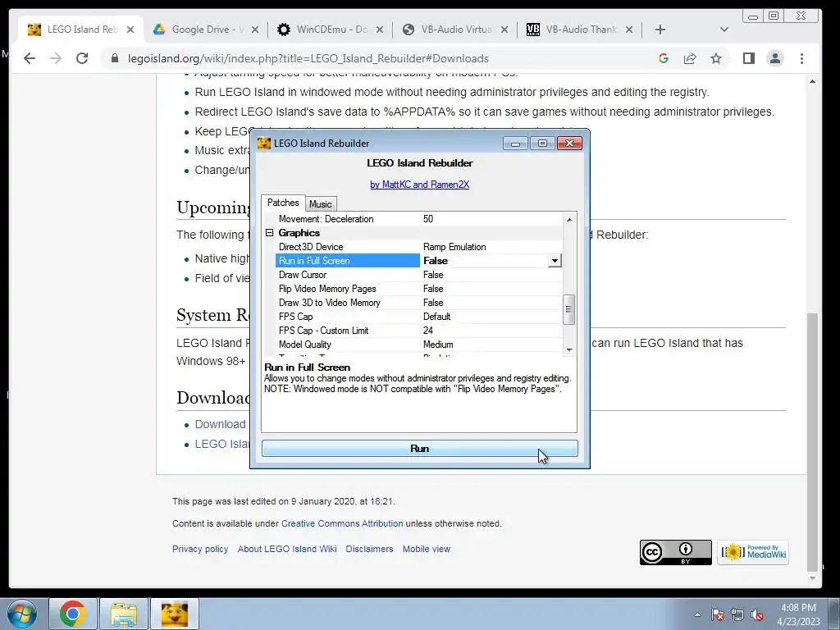The height and width of the screenshot is (630, 840).
Task: Click the taskbar clock 4:08 PM
Action: (x=798, y=608)
